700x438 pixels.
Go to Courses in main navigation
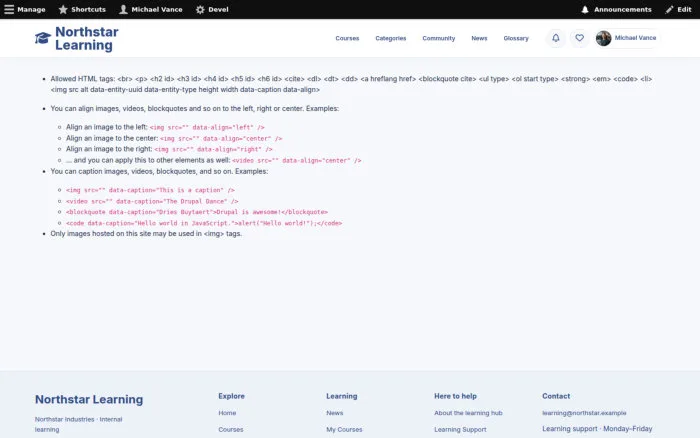point(347,38)
